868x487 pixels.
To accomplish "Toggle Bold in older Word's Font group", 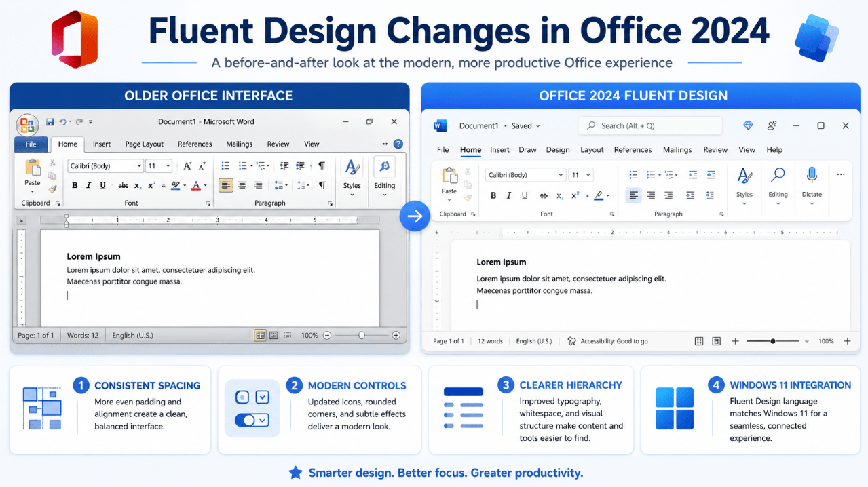I will [75, 185].
